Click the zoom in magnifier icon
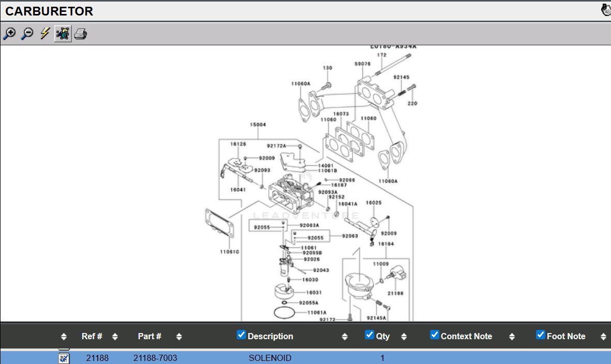This screenshot has width=611, height=364. click(x=9, y=34)
